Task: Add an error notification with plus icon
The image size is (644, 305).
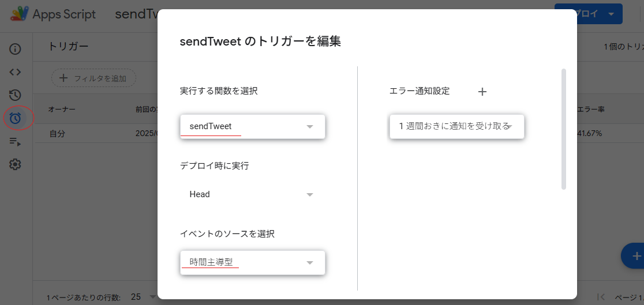Action: 482,92
